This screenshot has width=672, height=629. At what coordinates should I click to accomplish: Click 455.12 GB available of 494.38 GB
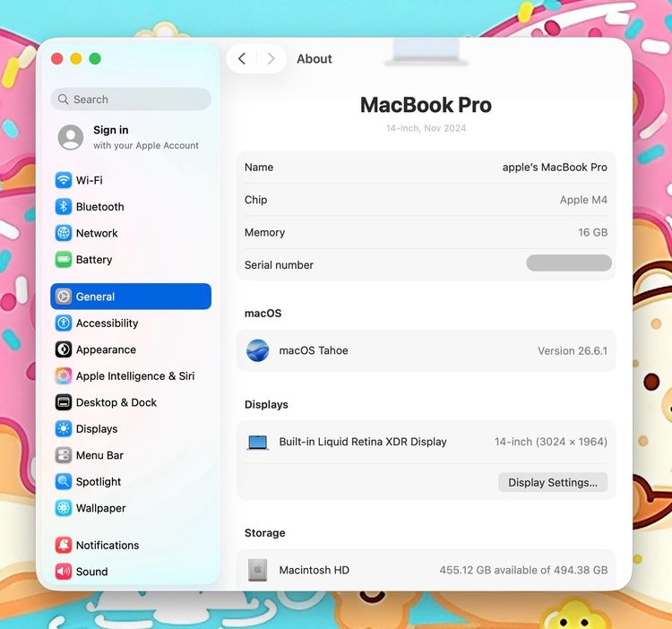[523, 570]
